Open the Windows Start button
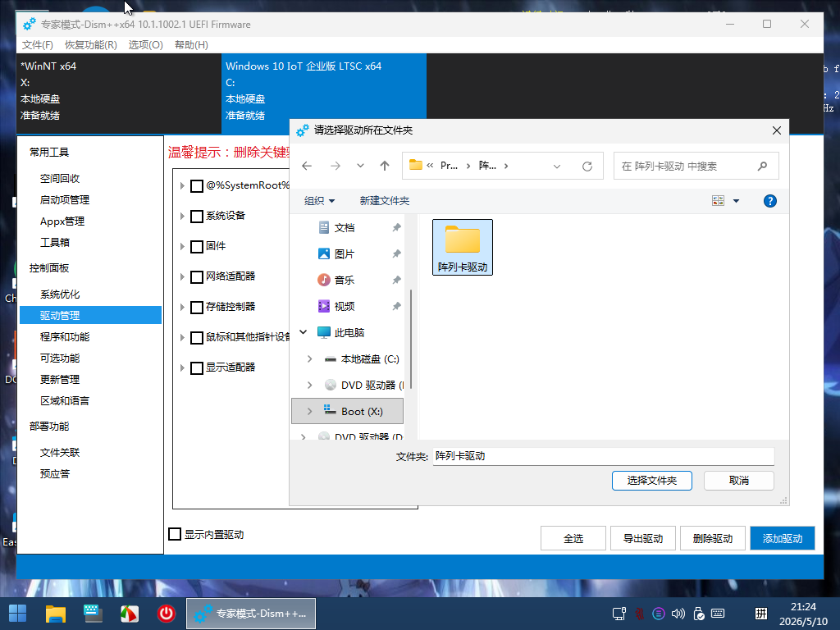Image resolution: width=840 pixels, height=630 pixels. 18,614
